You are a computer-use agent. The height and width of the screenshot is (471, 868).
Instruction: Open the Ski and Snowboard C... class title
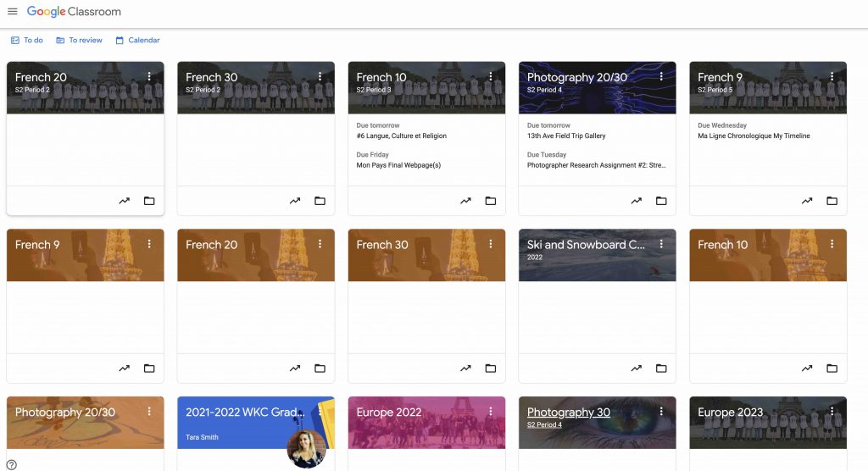tap(586, 245)
